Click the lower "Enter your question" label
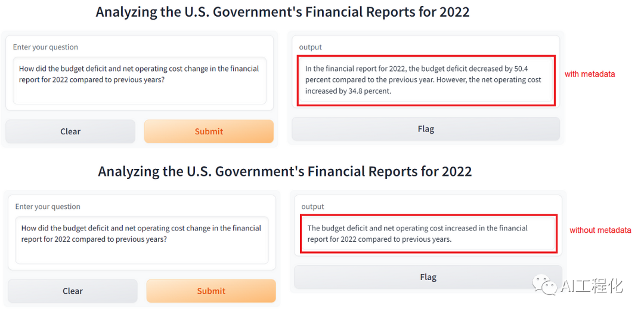This screenshot has width=644, height=314. (48, 207)
